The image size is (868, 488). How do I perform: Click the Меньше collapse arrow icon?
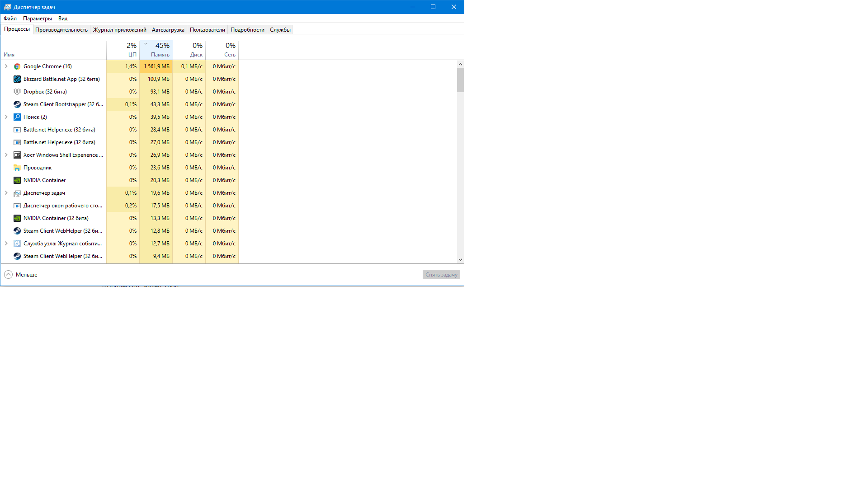click(8, 275)
